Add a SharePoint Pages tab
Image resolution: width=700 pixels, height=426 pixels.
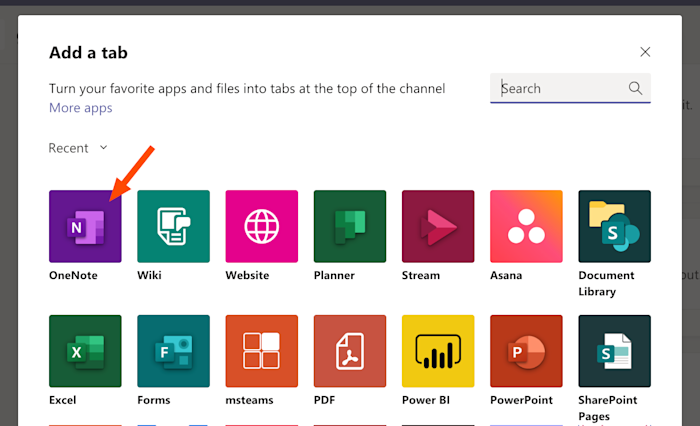614,351
